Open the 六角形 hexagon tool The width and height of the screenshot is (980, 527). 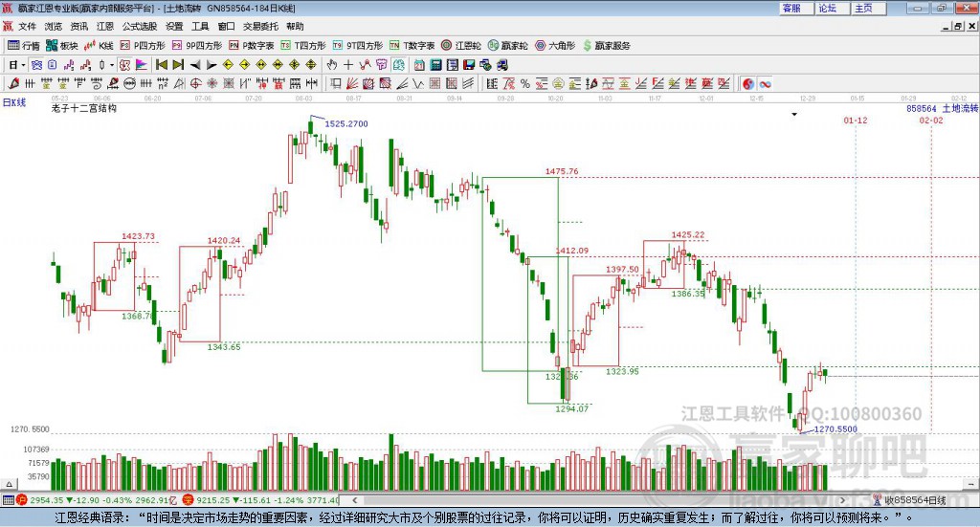[x=555, y=46]
